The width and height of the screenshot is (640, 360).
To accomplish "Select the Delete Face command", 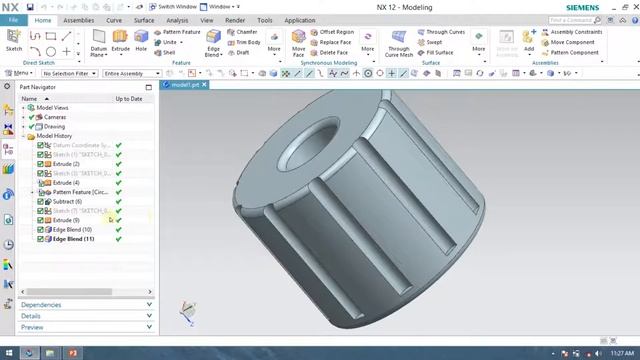I will (x=329, y=53).
